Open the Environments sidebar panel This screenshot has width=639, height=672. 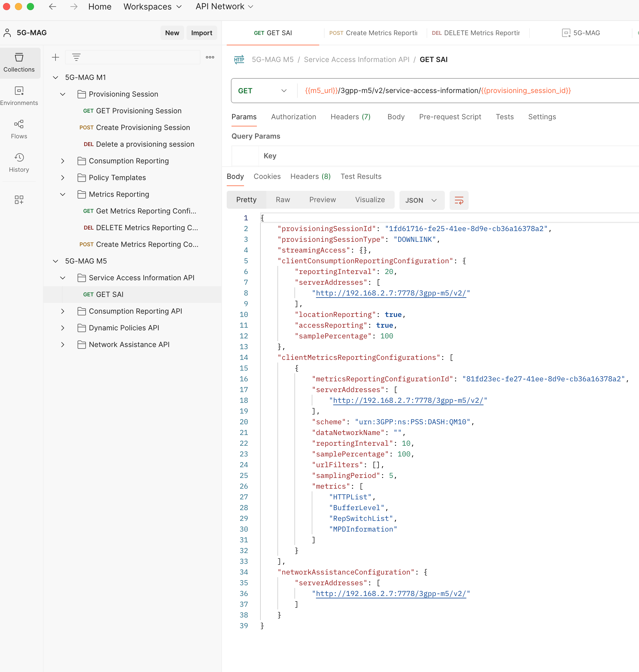pos(19,95)
